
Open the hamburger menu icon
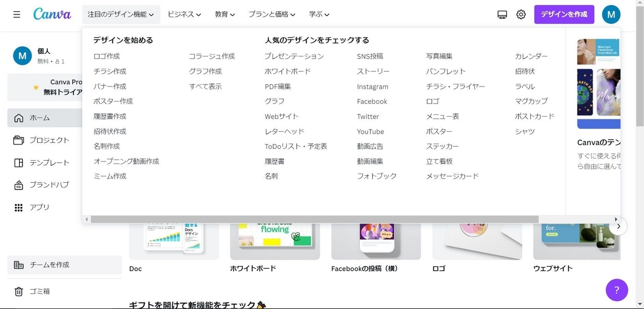(17, 15)
